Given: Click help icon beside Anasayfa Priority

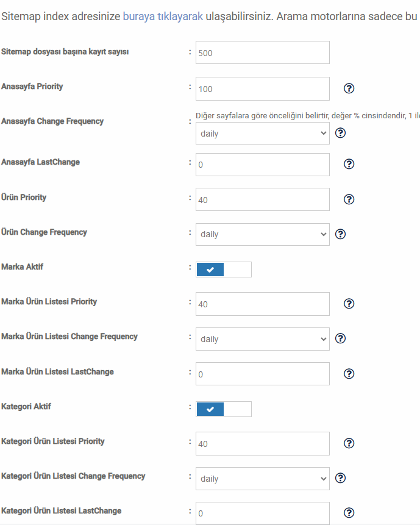Looking at the screenshot, I should coord(349,88).
